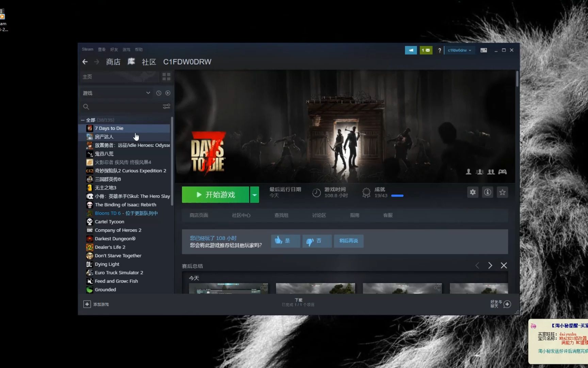Open the 好友 menu
This screenshot has height=368, width=588.
(114, 49)
